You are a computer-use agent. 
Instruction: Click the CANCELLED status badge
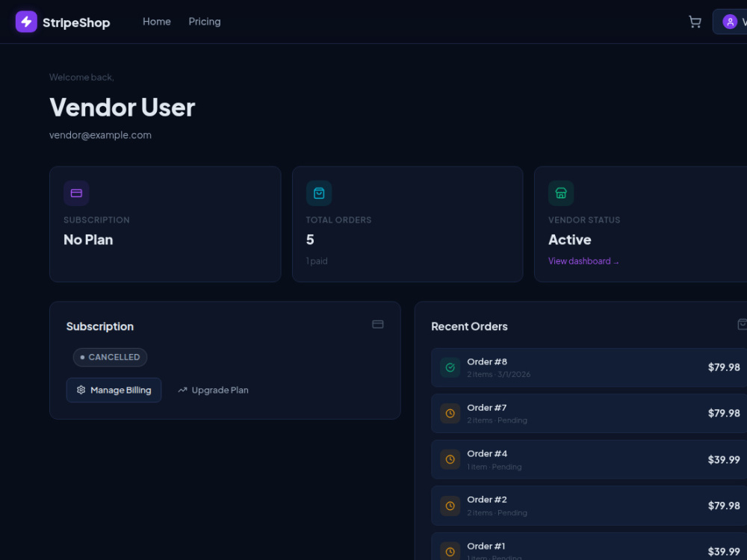pyautogui.click(x=110, y=357)
